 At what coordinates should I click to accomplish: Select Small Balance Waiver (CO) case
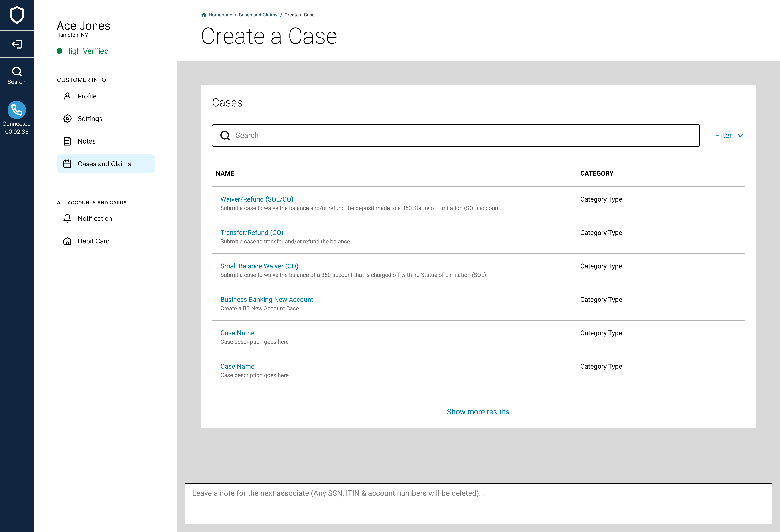(259, 266)
